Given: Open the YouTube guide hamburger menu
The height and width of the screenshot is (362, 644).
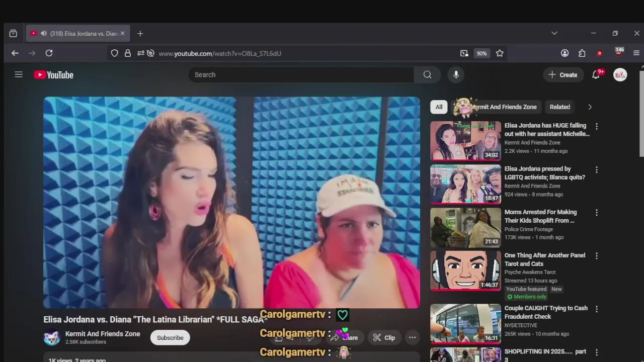Looking at the screenshot, I should coord(19,74).
